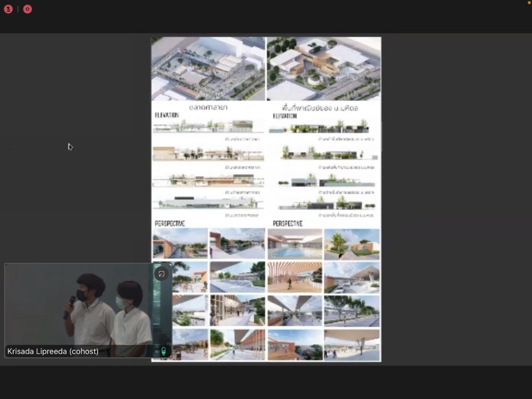This screenshot has height=399, width=532.
Task: Click the left PERSPECTIVE heading on the poster
Action: pos(170,223)
